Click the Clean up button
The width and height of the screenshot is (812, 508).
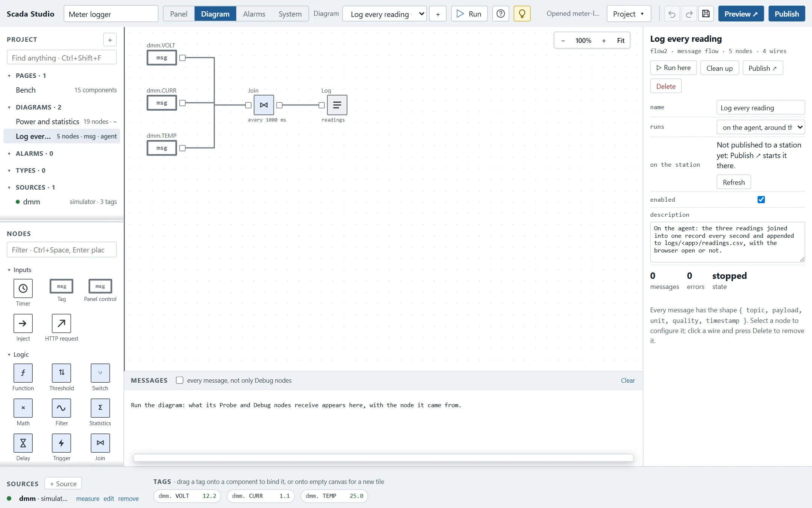[720, 68]
